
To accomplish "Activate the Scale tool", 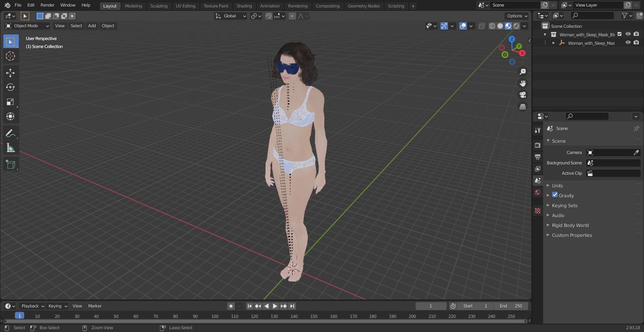I will click(x=10, y=102).
